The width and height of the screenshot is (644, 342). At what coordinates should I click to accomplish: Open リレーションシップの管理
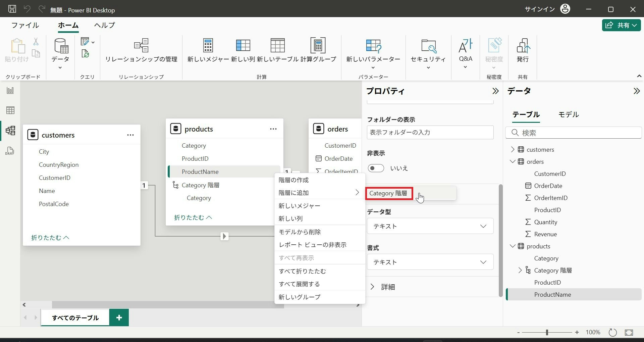[x=141, y=50]
